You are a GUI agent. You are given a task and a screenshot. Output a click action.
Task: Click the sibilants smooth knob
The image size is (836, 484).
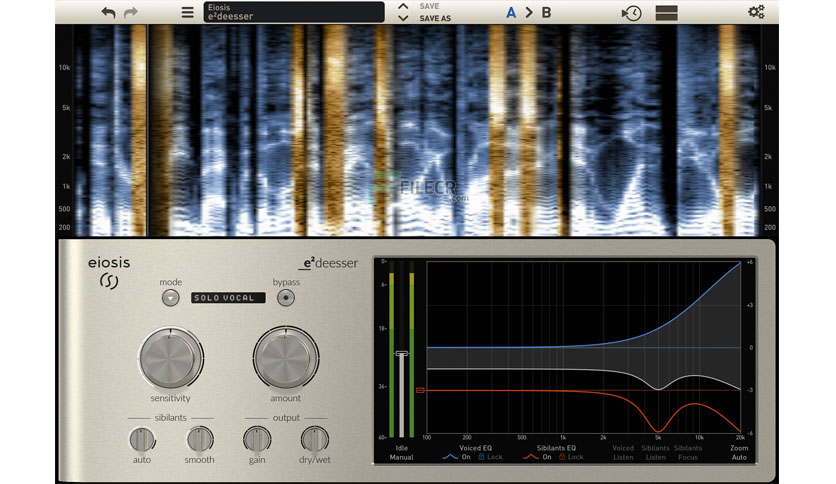coord(200,440)
